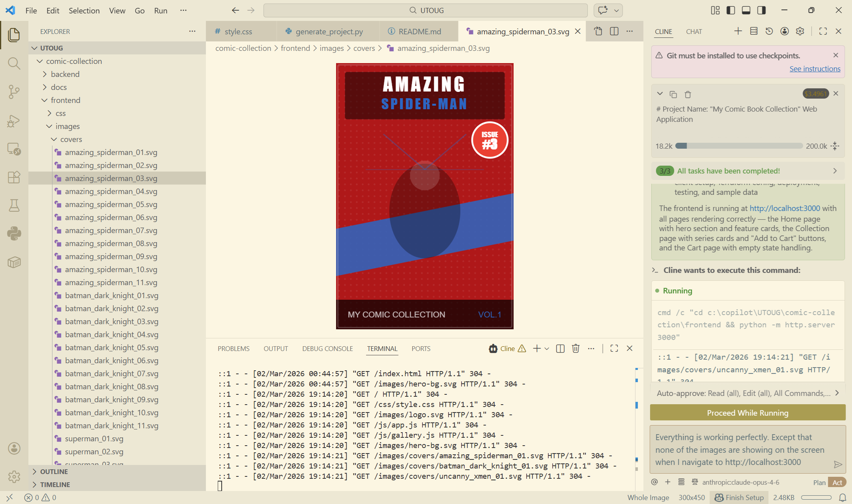The width and height of the screenshot is (852, 504).
Task: Toggle the primary side bar layout
Action: point(731,10)
